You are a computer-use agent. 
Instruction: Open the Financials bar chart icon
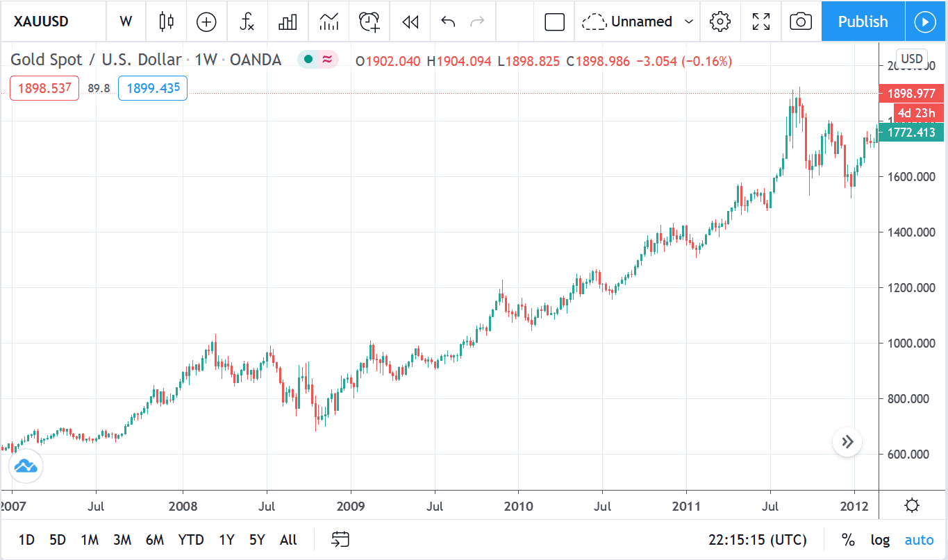click(288, 22)
